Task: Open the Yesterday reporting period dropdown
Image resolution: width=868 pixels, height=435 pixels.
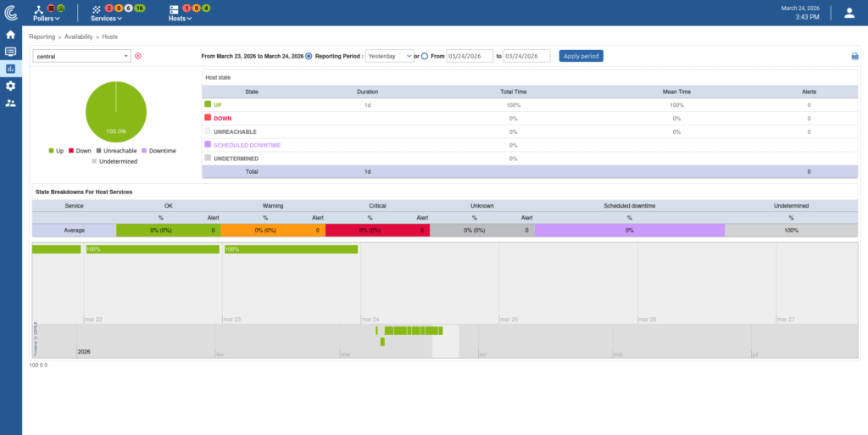Action: pyautogui.click(x=390, y=56)
